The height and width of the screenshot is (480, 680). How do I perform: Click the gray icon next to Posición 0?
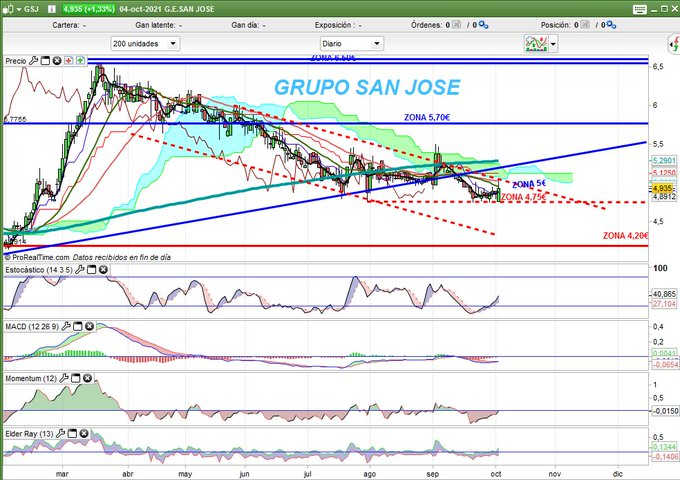(x=585, y=25)
